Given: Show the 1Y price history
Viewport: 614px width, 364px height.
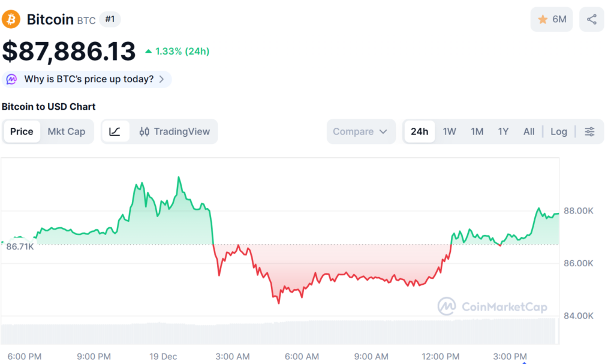Looking at the screenshot, I should [503, 132].
